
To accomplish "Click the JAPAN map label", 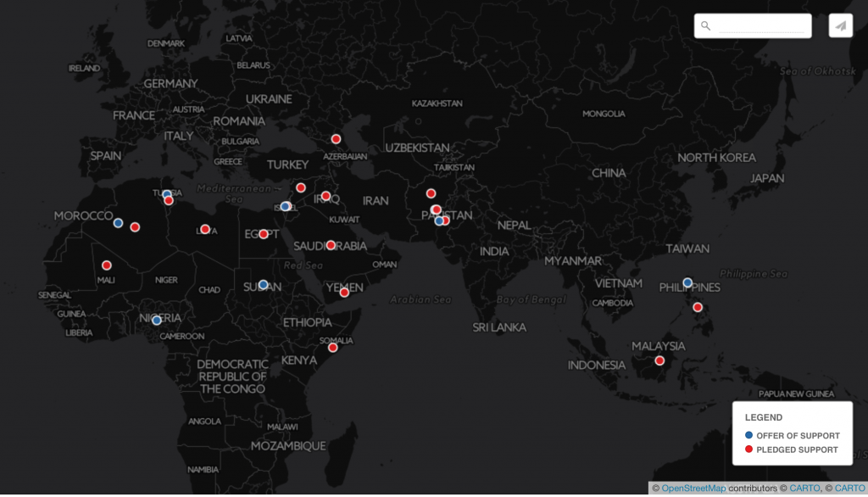I will 767,178.
